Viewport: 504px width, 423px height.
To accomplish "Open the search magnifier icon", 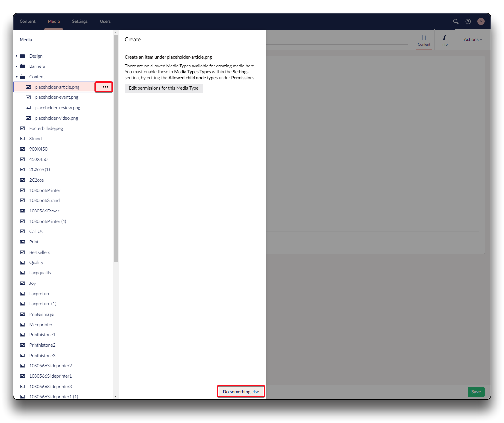I will [455, 22].
